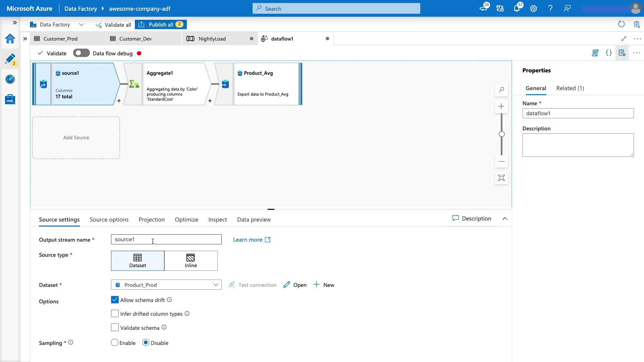
Task: Select the Enable sampling radio button
Action: (x=115, y=343)
